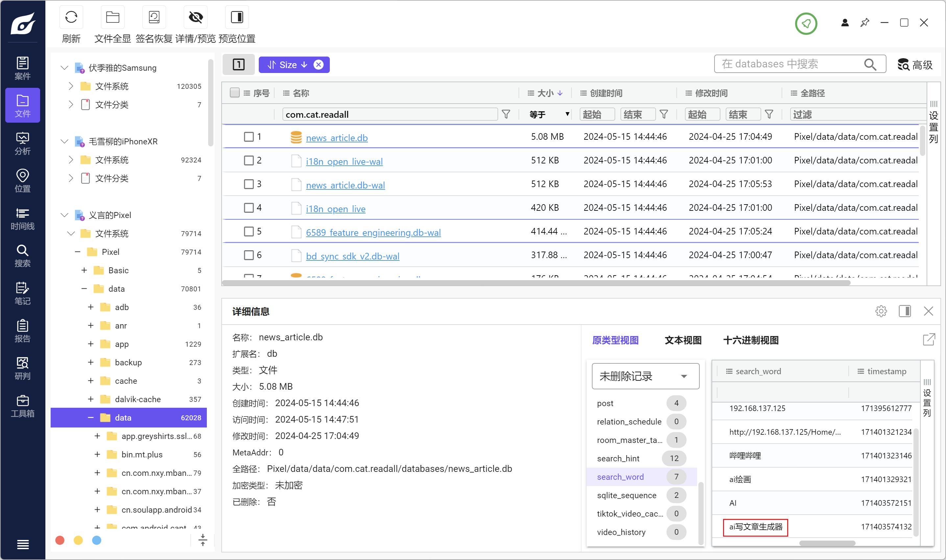946x560 pixels.
Task: Click the 创建时间 filter funnel icon
Action: [664, 114]
